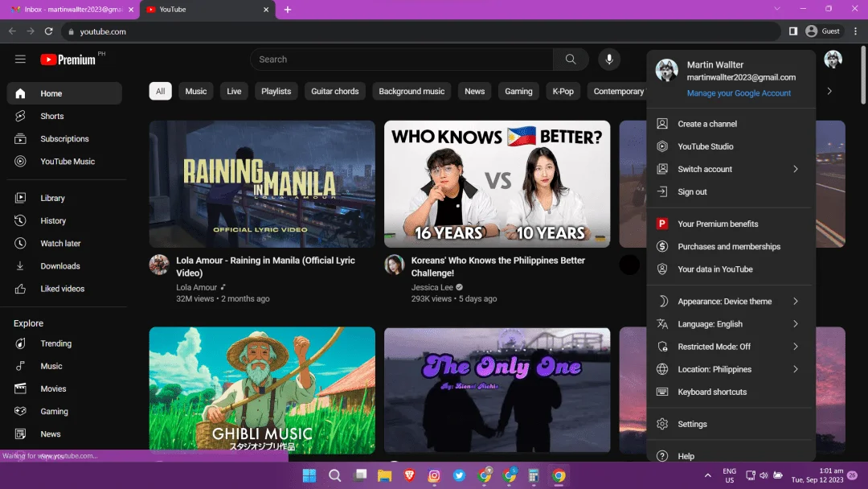Open Who Knows Better video thumbnail
868x489 pixels.
[497, 184]
